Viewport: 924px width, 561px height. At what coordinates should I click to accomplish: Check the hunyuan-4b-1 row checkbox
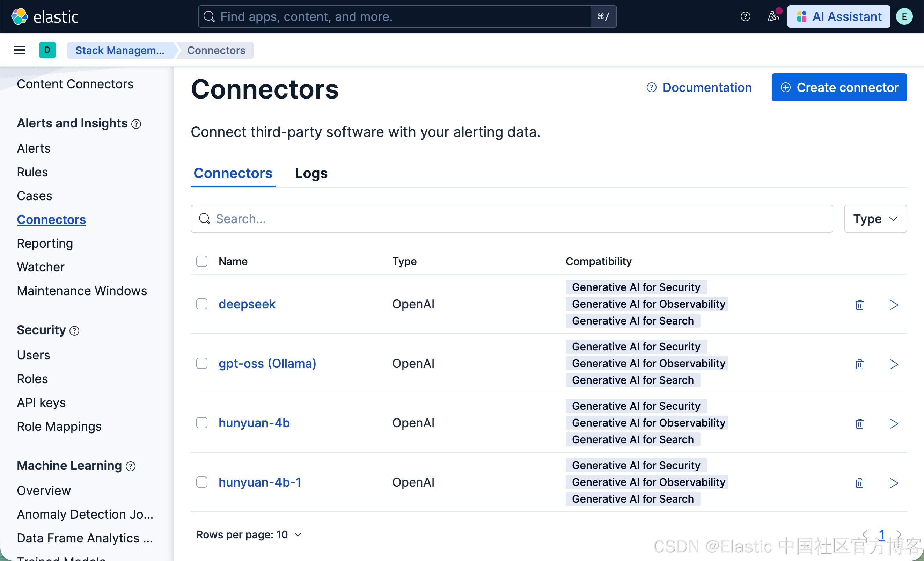click(202, 482)
